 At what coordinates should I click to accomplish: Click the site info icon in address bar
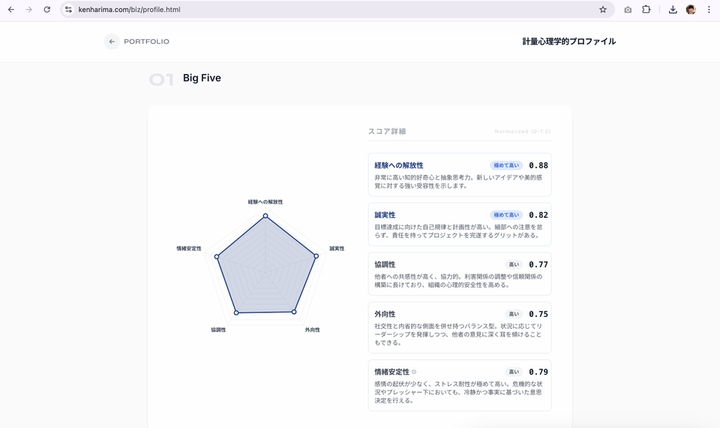pyautogui.click(x=68, y=9)
